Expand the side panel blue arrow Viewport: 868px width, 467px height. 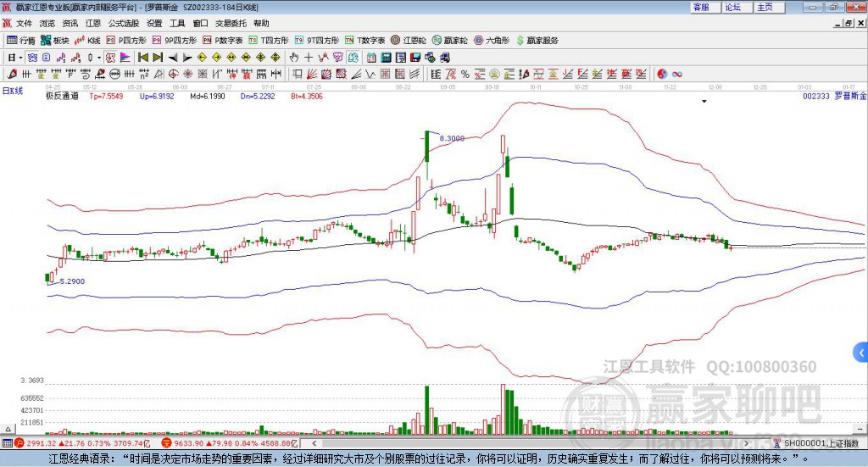(x=861, y=353)
